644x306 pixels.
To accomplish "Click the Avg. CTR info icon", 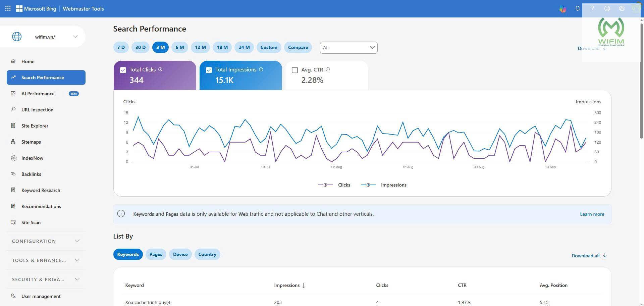I will pos(328,69).
